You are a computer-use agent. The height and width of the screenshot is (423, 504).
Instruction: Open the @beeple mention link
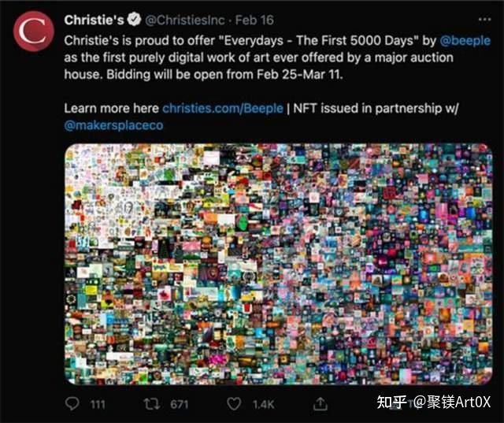(x=465, y=41)
